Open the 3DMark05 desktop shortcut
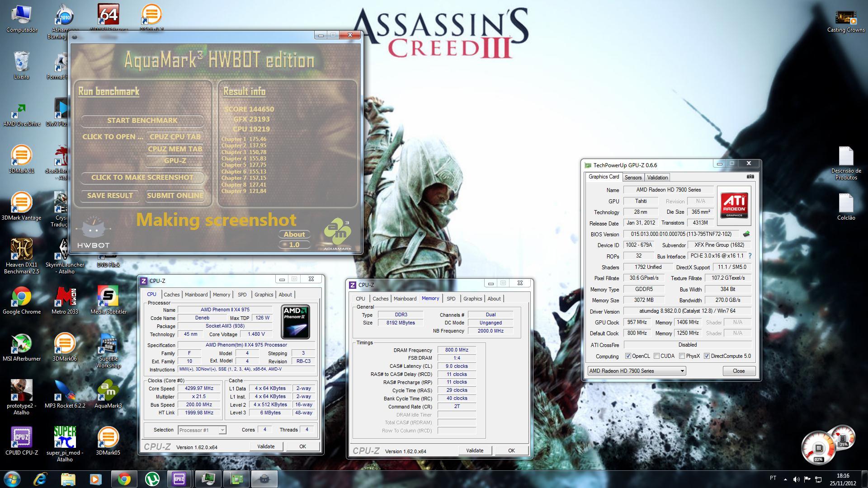The width and height of the screenshot is (868, 488). [x=108, y=441]
